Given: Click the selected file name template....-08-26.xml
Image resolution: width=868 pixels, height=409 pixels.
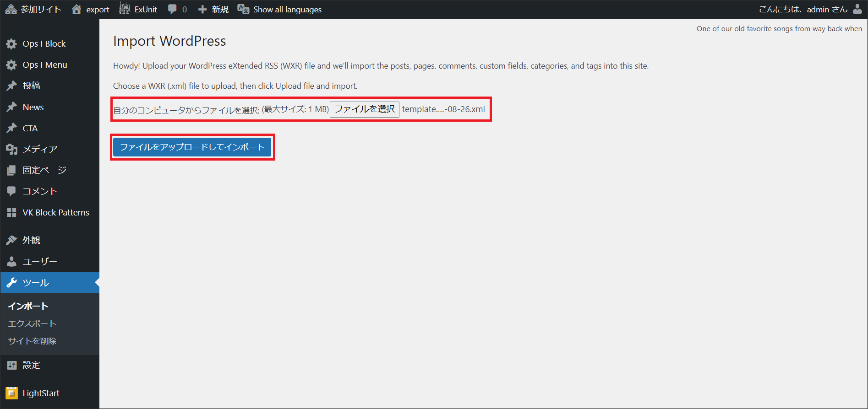Looking at the screenshot, I should (443, 109).
